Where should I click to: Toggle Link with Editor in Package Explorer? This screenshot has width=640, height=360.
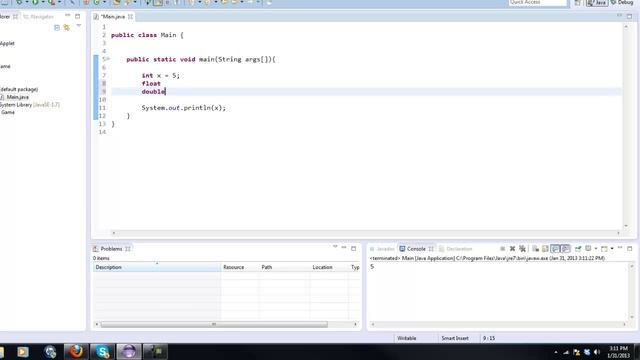tap(67, 27)
